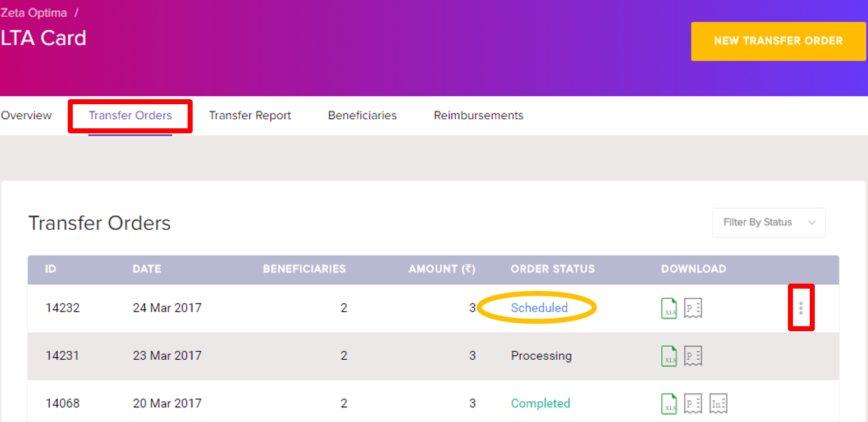Switch to the Overview tab
Screen dimensions: 868x422
pos(26,115)
